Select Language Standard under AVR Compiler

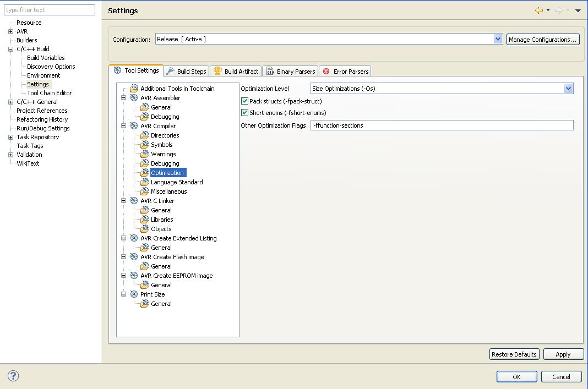click(177, 182)
